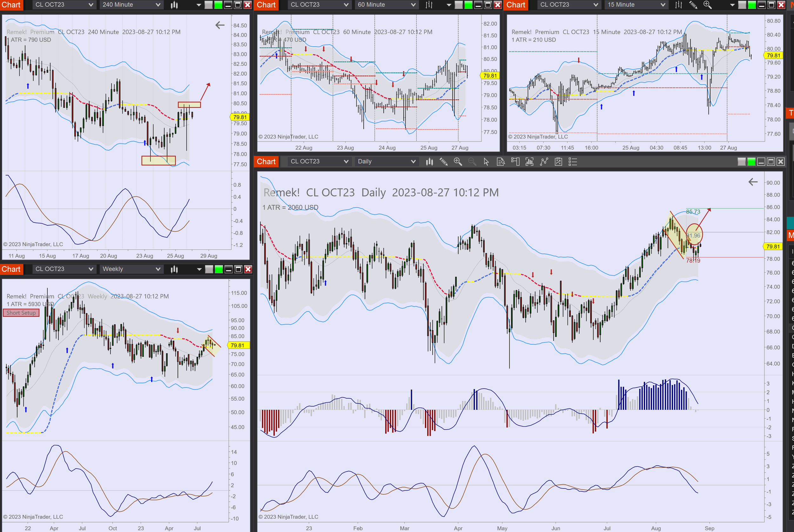Toggle green link button on 240 Minute chart

coord(218,5)
